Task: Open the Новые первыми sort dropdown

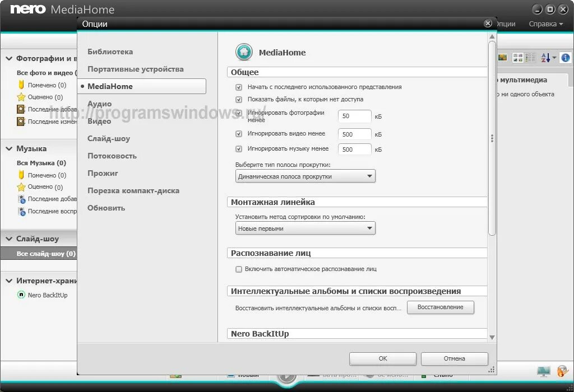Action: pyautogui.click(x=305, y=228)
